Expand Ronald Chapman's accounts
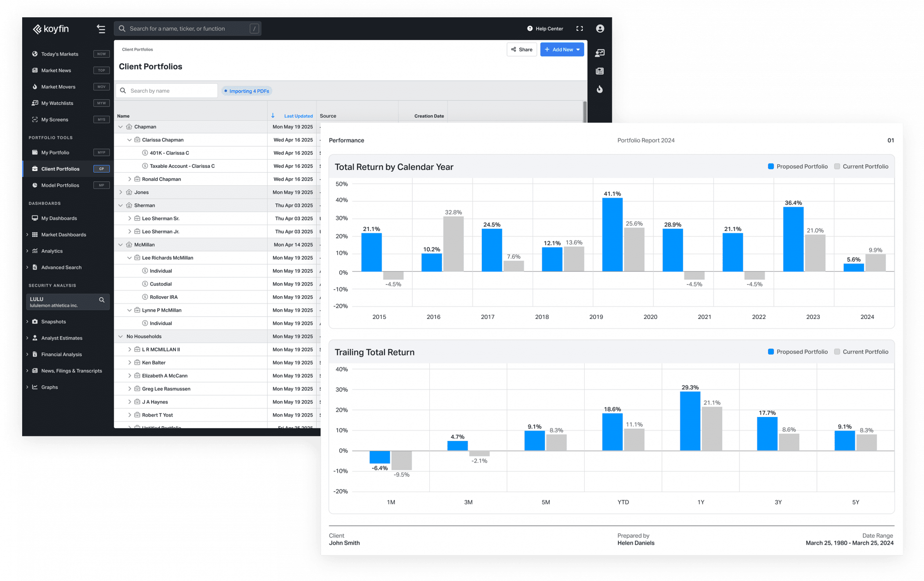This screenshot has height=581, width=924. 129,179
